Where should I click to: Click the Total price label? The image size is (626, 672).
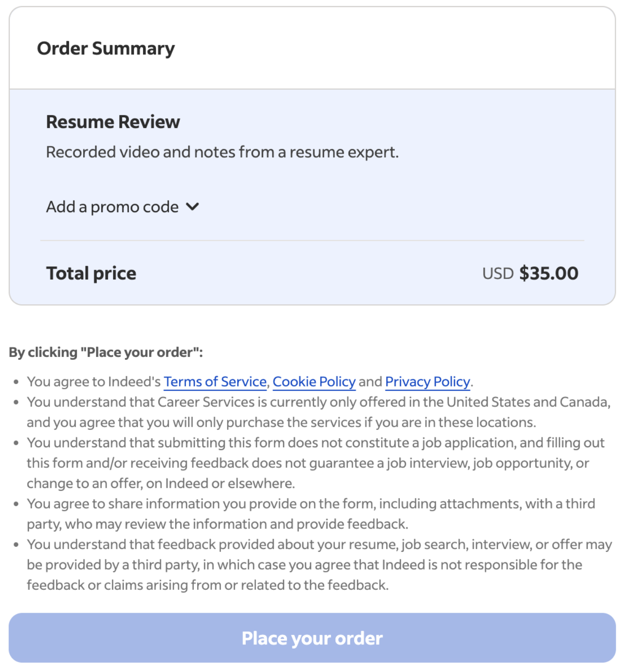91,273
